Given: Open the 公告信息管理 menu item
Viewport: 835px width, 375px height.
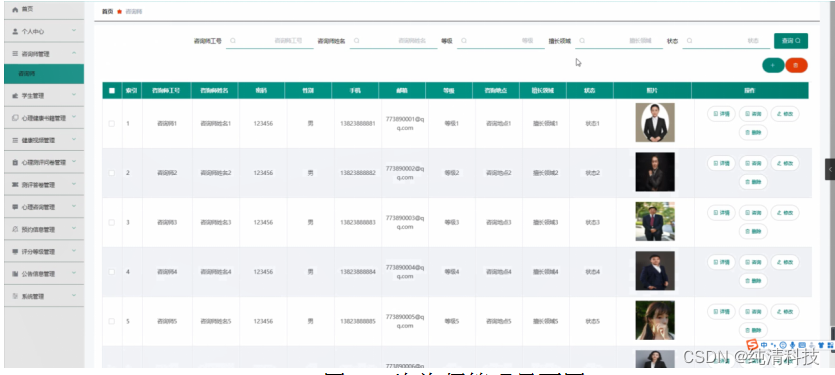Looking at the screenshot, I should [x=44, y=274].
